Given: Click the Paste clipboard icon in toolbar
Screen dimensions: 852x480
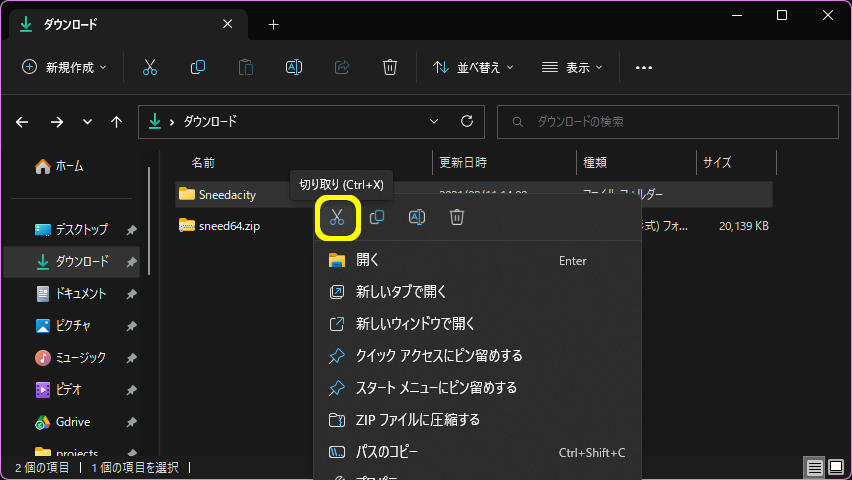Looking at the screenshot, I should (x=246, y=67).
